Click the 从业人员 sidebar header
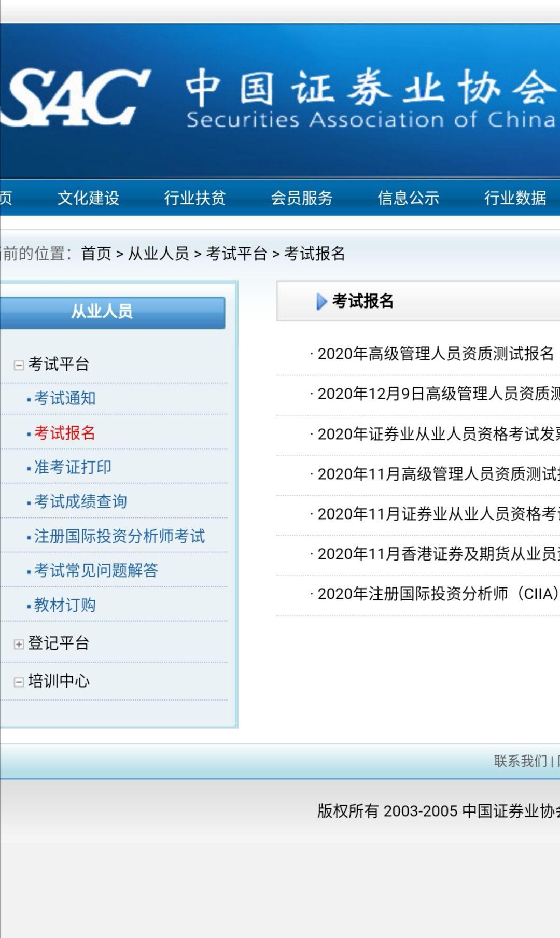Viewport: 560px width, 938px height. [113, 312]
